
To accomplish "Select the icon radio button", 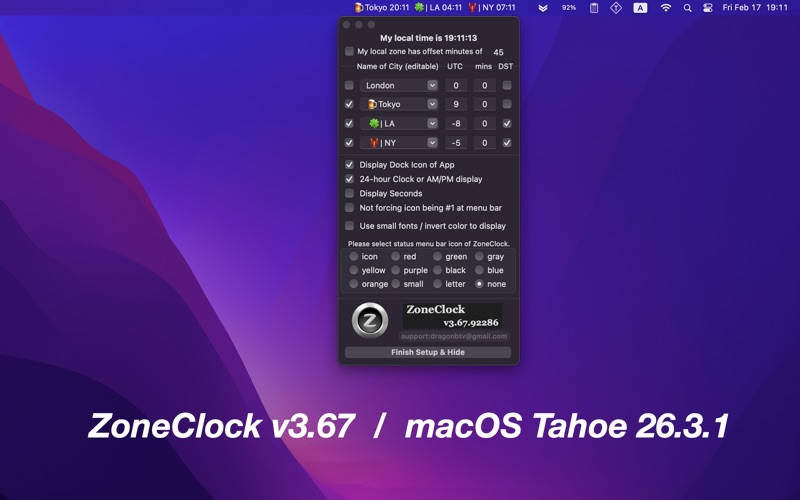I will coord(354,257).
